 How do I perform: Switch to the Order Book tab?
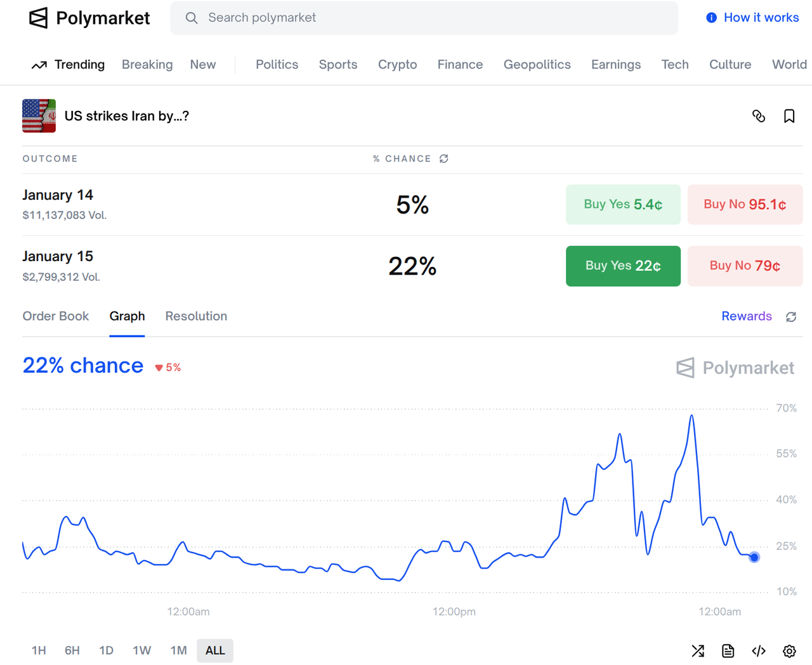(x=56, y=316)
